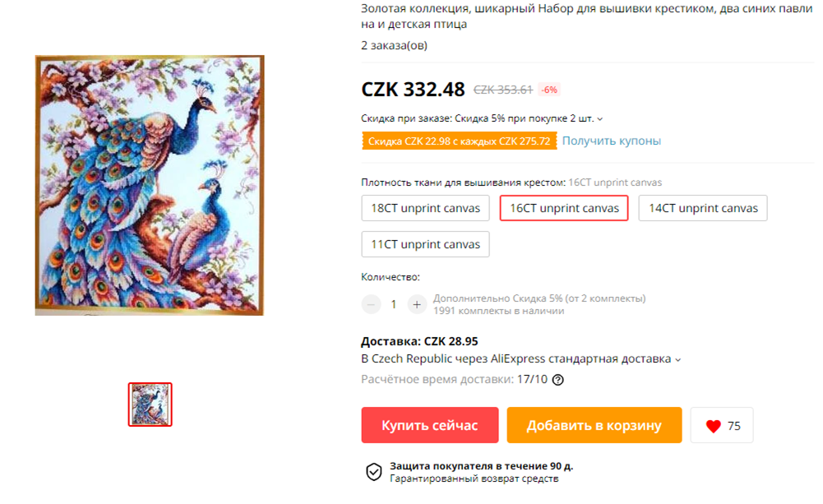Select 18CT unprint canvas option
The height and width of the screenshot is (504, 823).
click(x=426, y=208)
